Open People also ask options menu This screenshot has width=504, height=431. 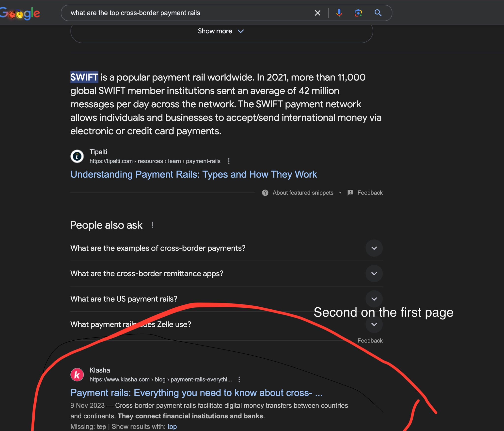tap(153, 225)
